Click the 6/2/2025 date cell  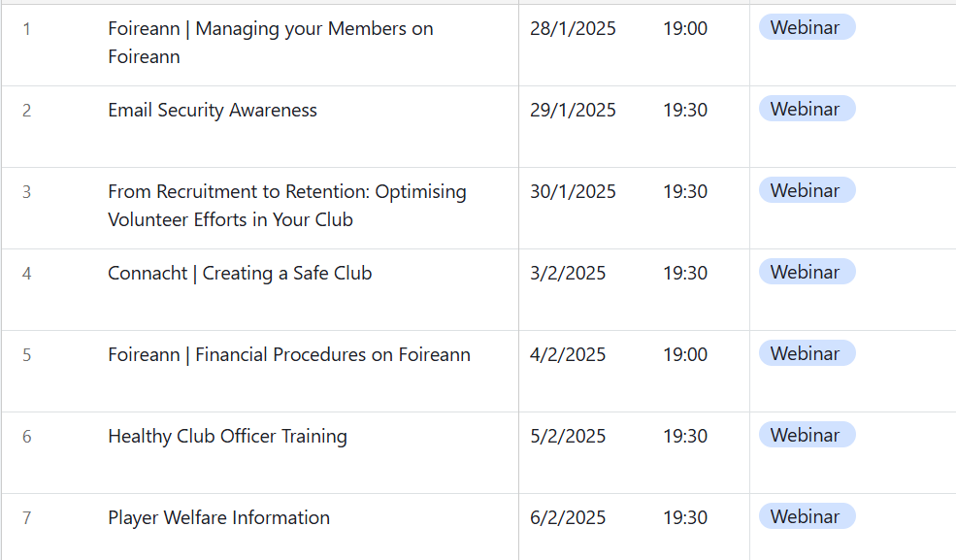(x=568, y=518)
